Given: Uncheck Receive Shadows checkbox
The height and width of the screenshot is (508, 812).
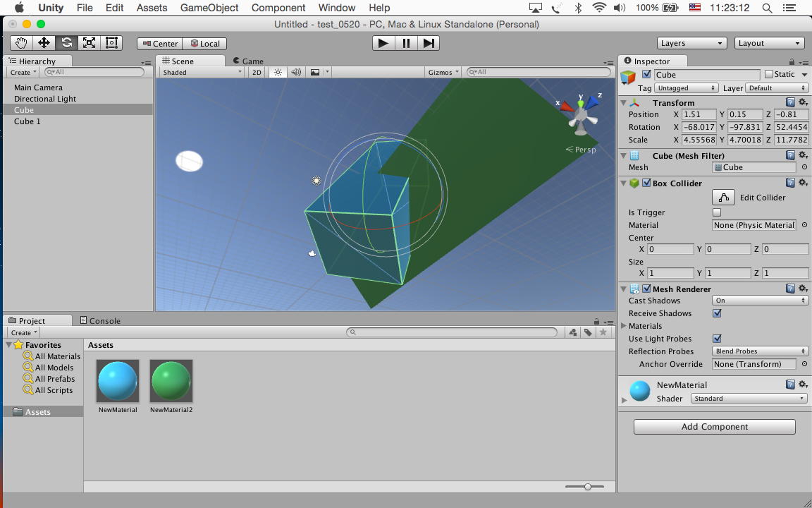Looking at the screenshot, I should click(x=717, y=313).
